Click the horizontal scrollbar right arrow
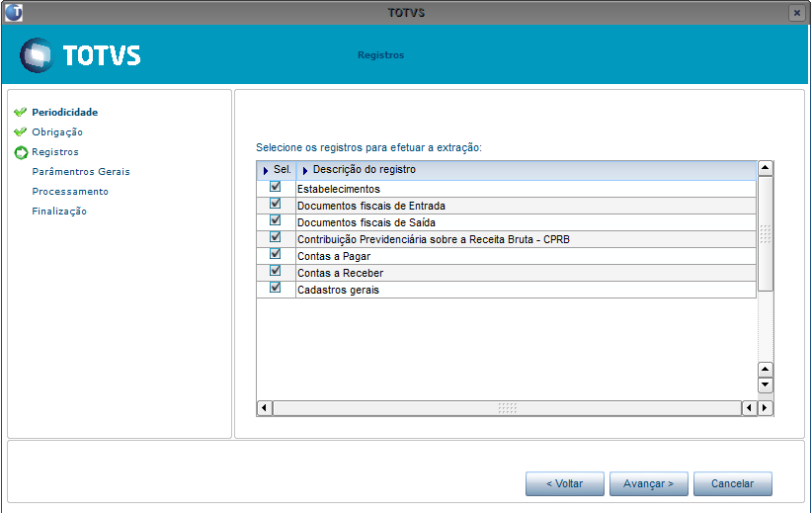Viewport: 812px width, 513px height. (765, 408)
